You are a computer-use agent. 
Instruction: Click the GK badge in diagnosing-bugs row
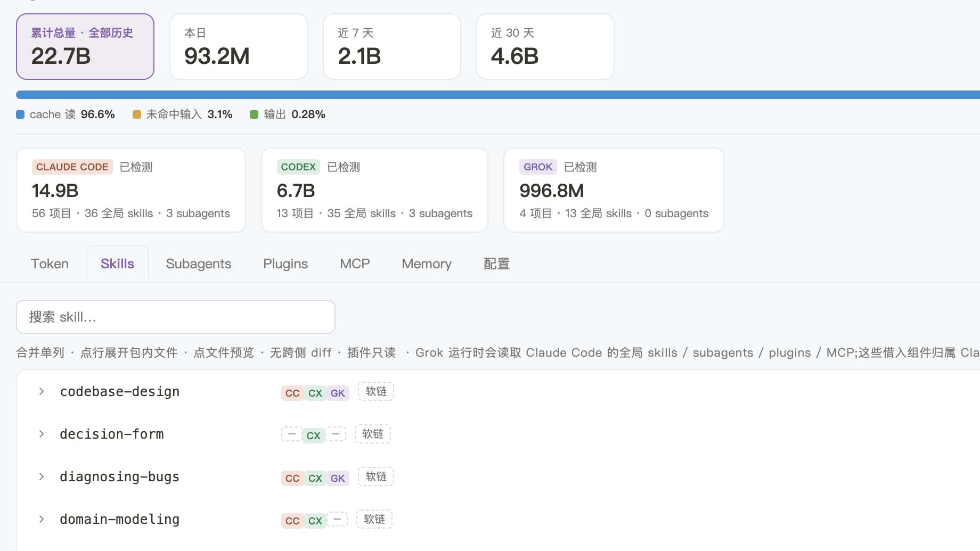(x=338, y=479)
